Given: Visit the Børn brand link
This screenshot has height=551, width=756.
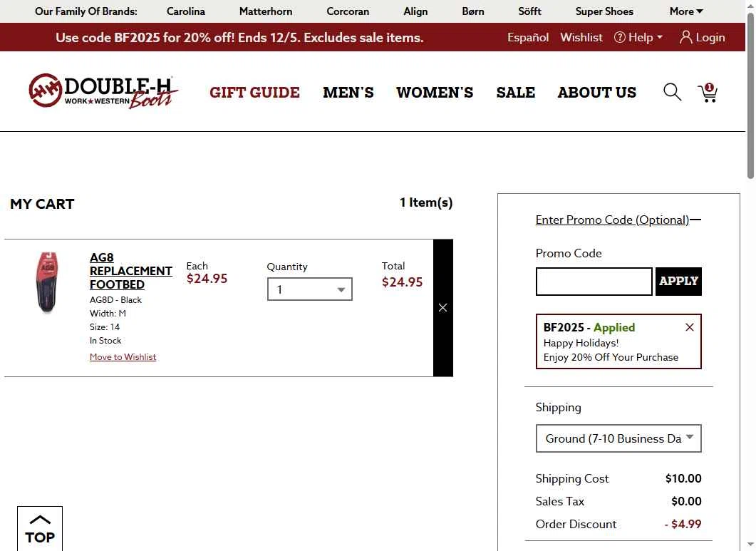Looking at the screenshot, I should tap(473, 11).
